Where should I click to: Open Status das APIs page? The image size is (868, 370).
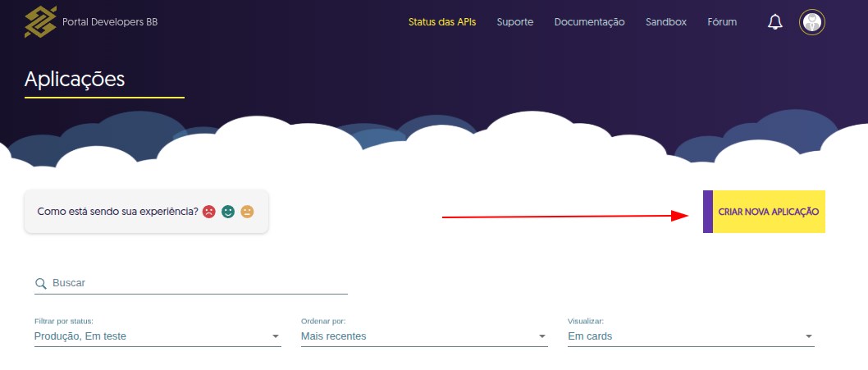[441, 22]
